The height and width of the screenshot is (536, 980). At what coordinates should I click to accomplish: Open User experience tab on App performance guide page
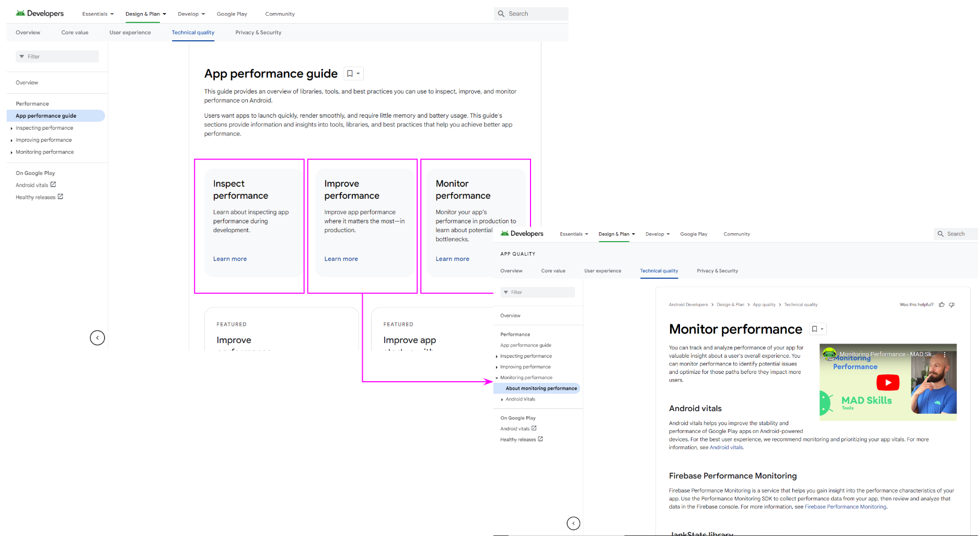point(130,32)
